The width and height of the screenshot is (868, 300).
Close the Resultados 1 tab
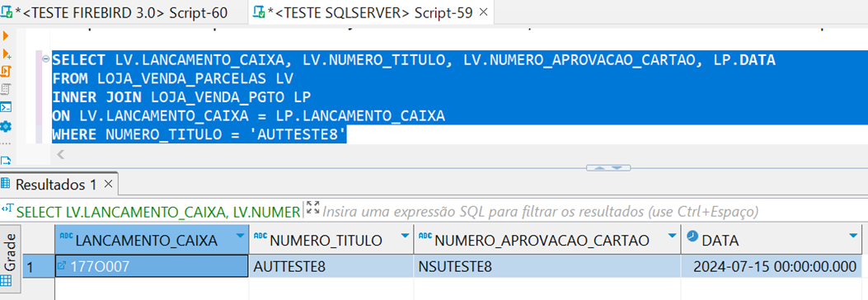pyautogui.click(x=108, y=185)
